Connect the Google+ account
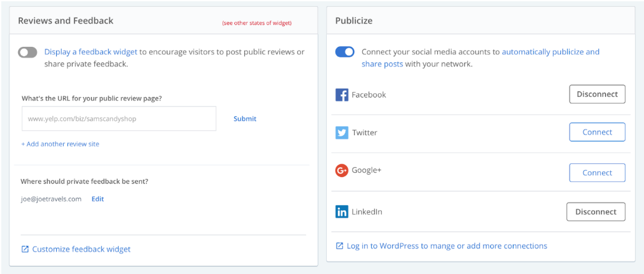Screen dimensions: 644x274 597,173
